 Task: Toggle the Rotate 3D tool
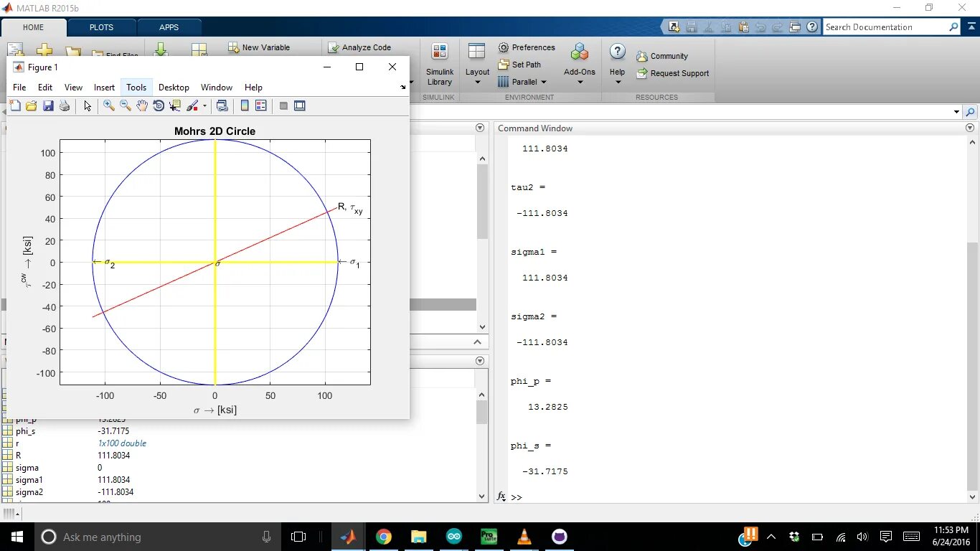(x=159, y=105)
